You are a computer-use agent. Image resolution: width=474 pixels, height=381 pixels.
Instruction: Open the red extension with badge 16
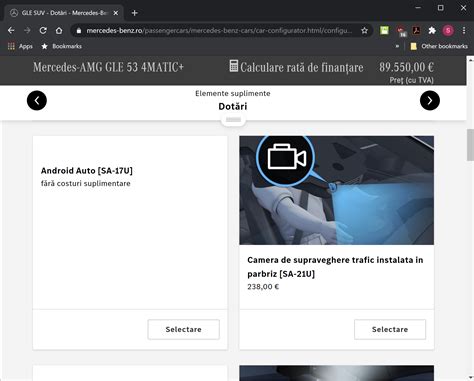tap(401, 31)
